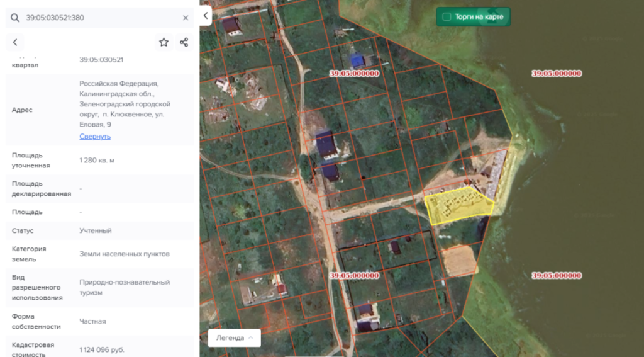Enable the "Торги на карте" checkbox
This screenshot has width=644, height=357.
(447, 16)
